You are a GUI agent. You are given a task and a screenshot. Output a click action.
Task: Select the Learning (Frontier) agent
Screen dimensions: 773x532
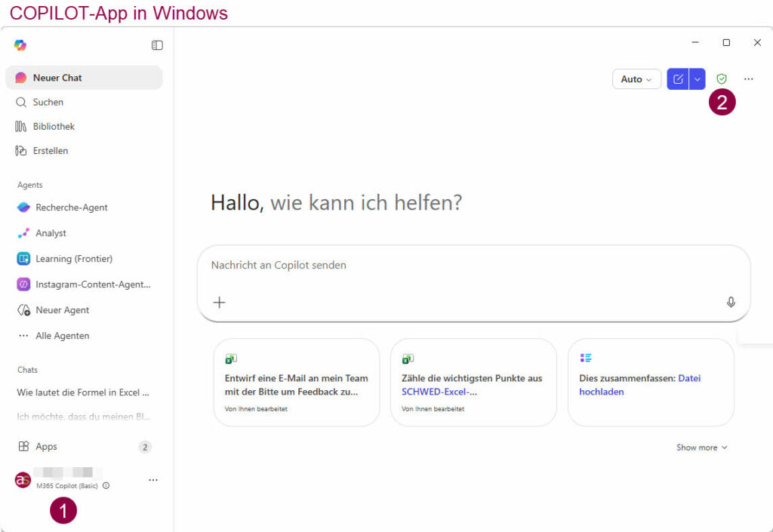(x=73, y=259)
